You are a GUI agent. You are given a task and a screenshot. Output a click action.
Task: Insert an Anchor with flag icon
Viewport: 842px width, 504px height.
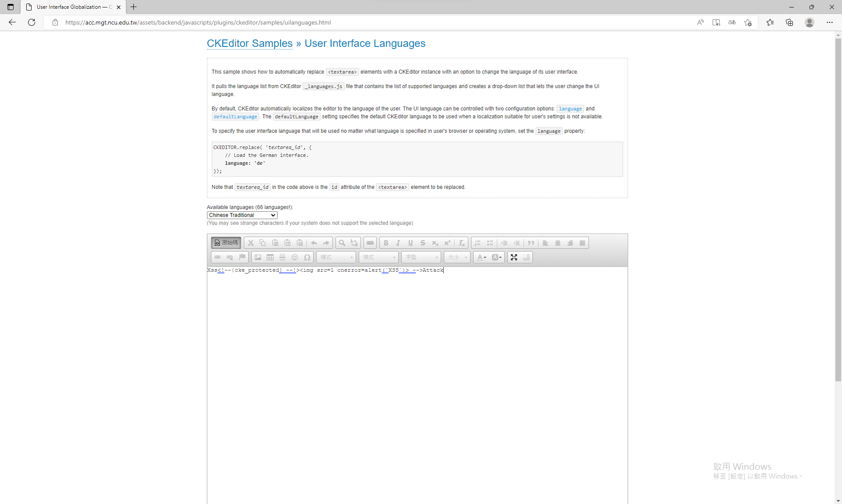pos(242,257)
